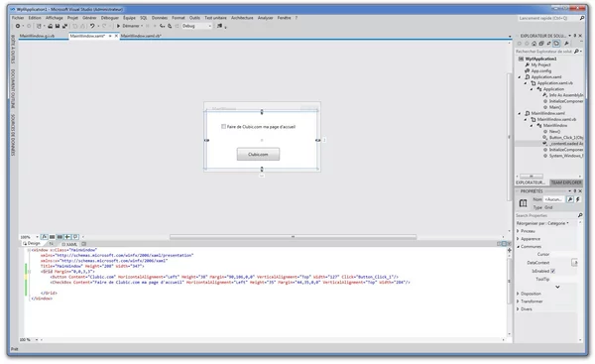Screen dimensions: 595x364
Task: Click the Clubic.com button in designer
Action: coord(258,154)
